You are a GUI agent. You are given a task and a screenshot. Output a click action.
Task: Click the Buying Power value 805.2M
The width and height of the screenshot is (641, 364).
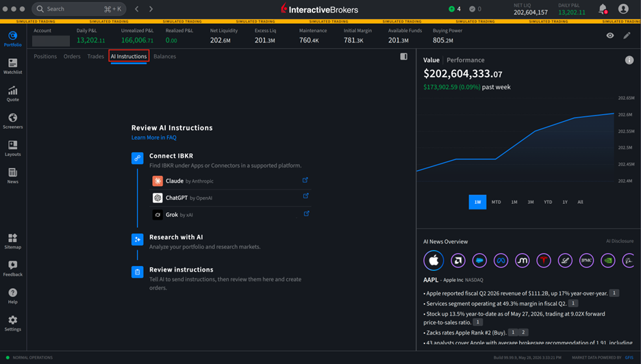click(442, 40)
